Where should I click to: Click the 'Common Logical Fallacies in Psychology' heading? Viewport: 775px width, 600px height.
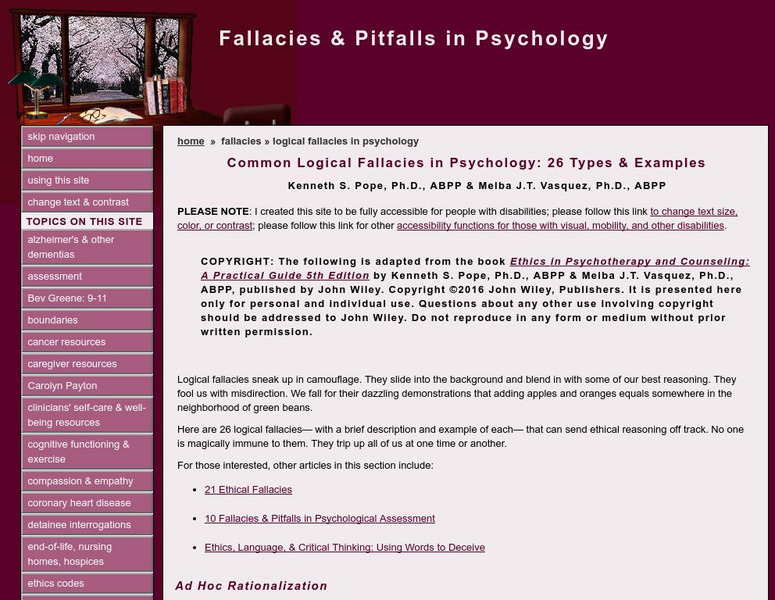pos(466,163)
